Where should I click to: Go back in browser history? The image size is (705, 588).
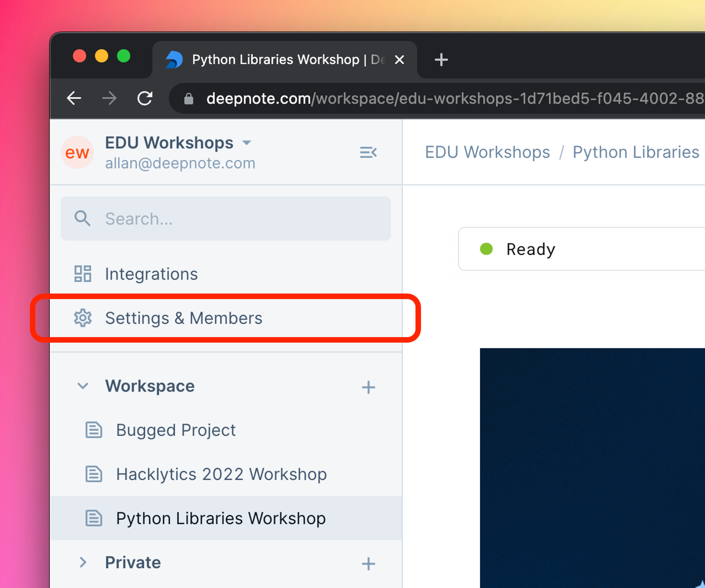(x=74, y=98)
